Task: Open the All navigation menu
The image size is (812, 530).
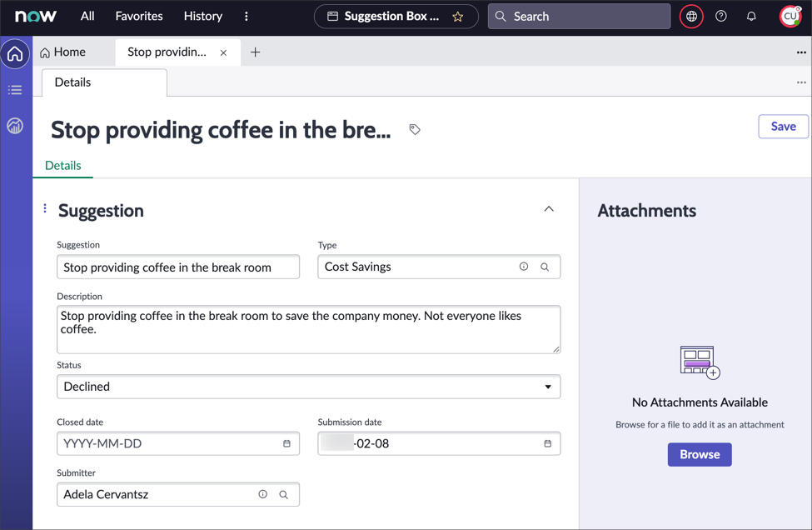Action: coord(87,16)
